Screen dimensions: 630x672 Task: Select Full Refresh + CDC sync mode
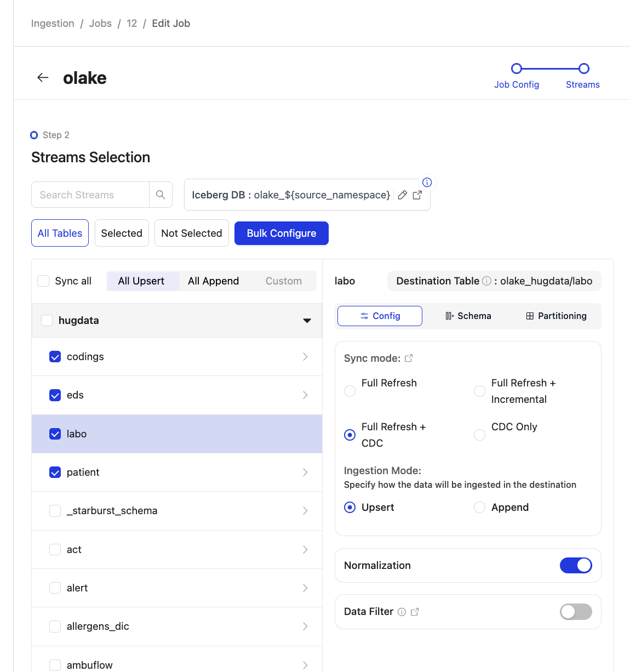[x=350, y=435]
